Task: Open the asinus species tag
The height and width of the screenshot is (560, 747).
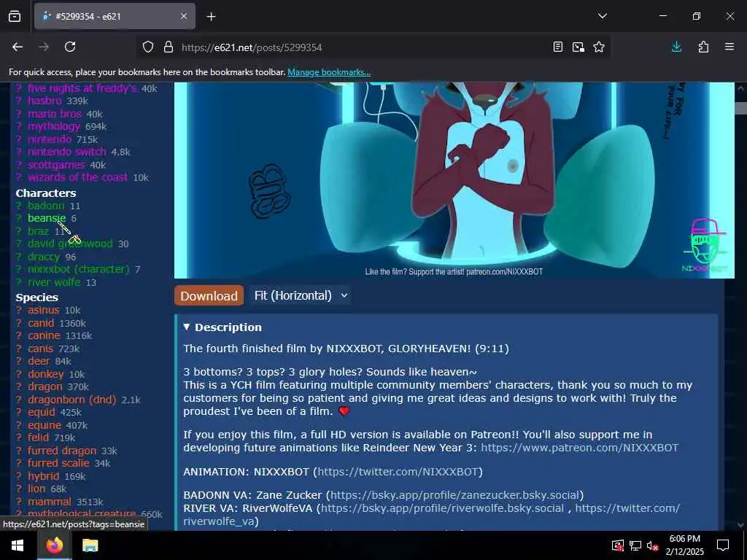Action: 43,310
